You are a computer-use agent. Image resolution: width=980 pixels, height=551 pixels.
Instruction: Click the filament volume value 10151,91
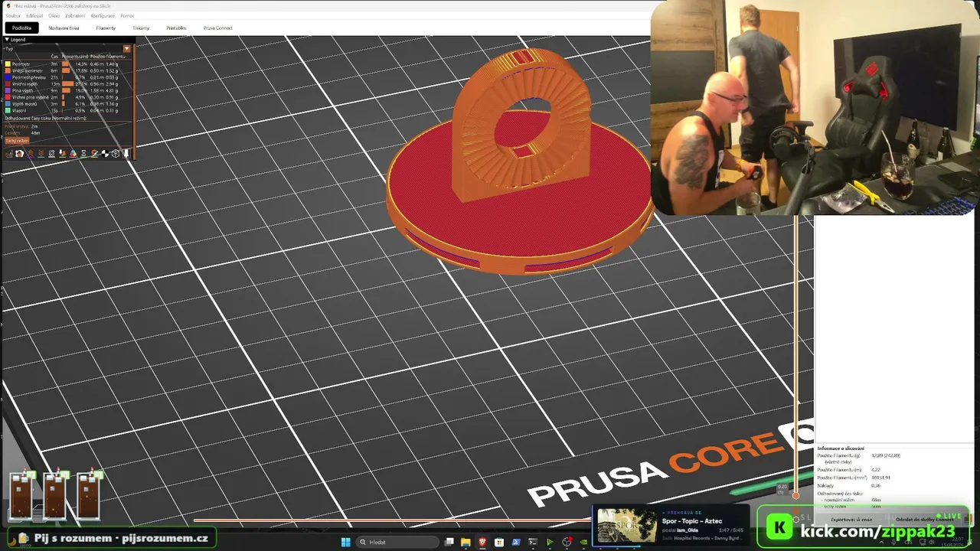880,478
